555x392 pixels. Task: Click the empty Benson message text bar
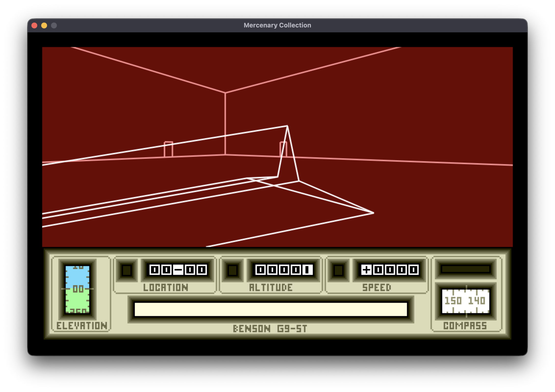[271, 309]
